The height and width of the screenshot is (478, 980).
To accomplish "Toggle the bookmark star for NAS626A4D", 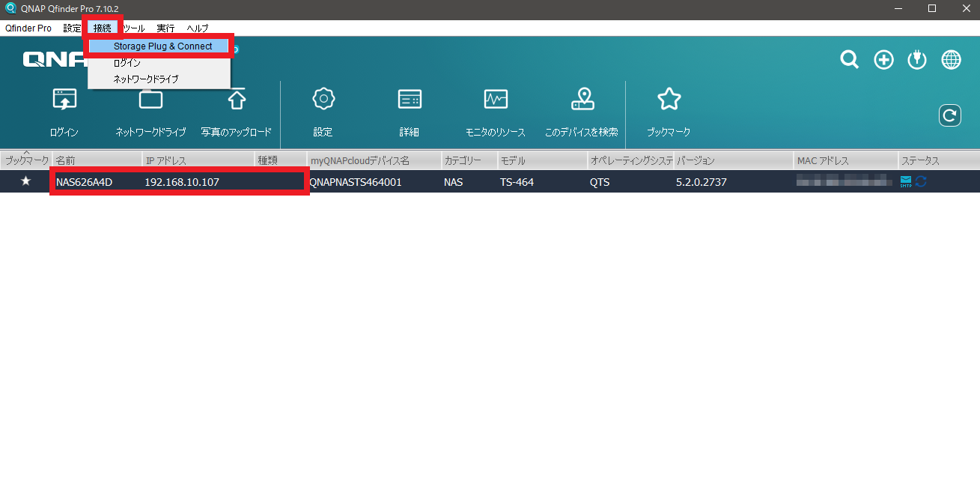I will click(x=25, y=181).
